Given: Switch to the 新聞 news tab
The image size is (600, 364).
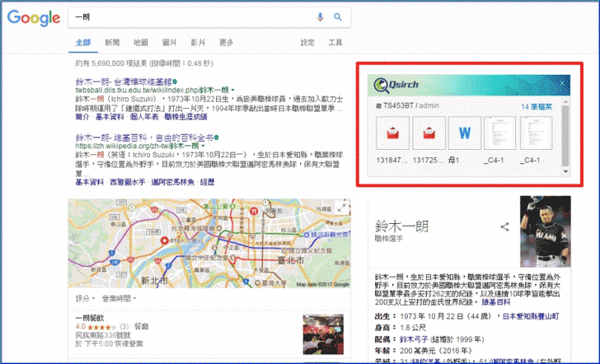Looking at the screenshot, I should click(112, 42).
